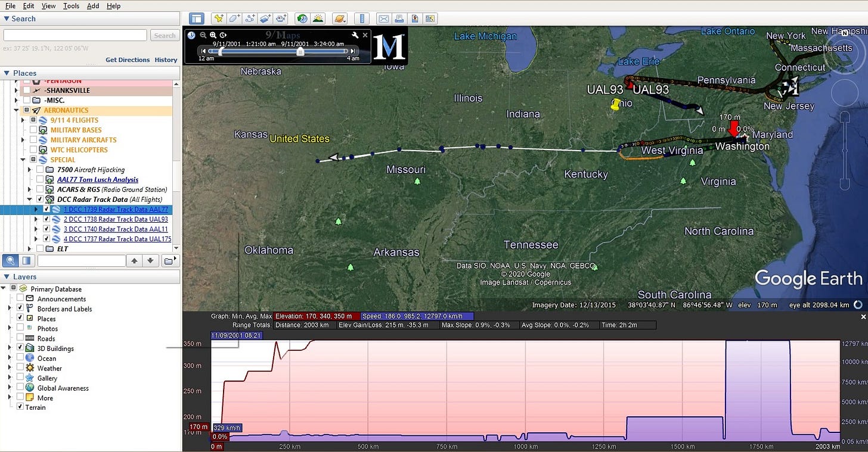The image size is (868, 452).
Task: Show historical imagery with the clock icon
Action: pyautogui.click(x=303, y=18)
